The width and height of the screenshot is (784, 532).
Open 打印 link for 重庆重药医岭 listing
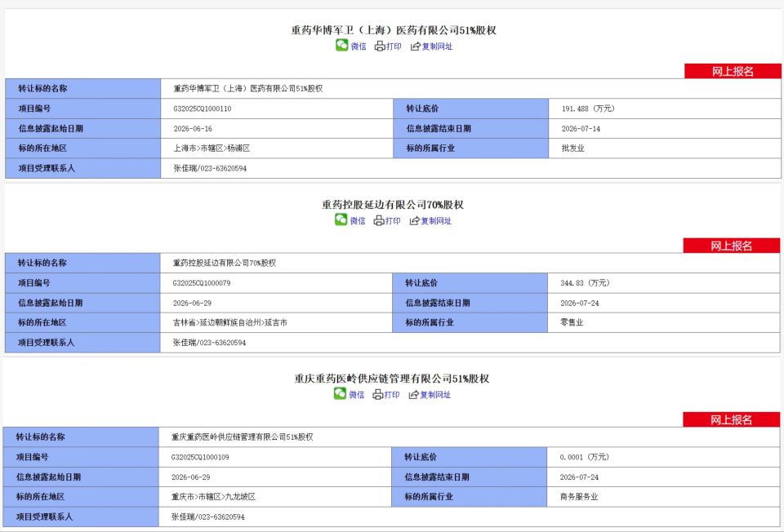click(391, 395)
